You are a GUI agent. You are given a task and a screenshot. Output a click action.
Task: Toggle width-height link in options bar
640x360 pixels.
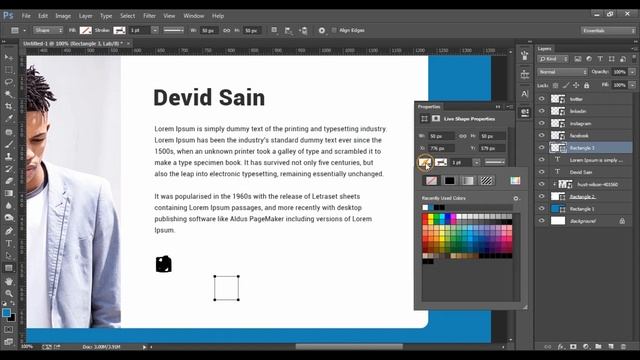click(x=227, y=31)
